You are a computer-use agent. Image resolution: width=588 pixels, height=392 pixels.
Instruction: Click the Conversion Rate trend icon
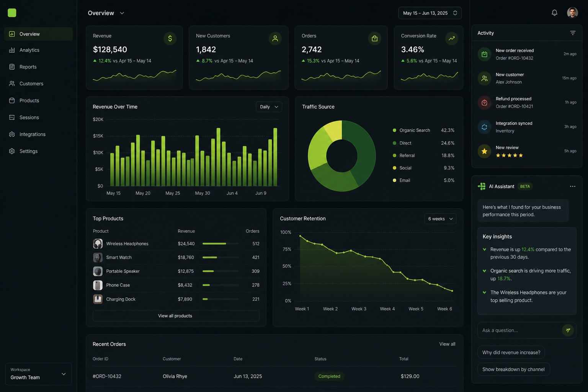coord(452,39)
